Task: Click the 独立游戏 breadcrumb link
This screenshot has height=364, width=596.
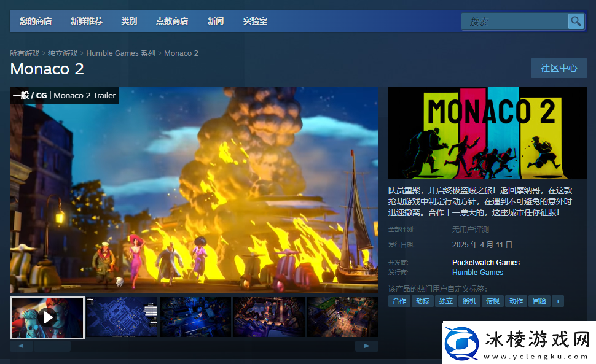Action: click(63, 53)
